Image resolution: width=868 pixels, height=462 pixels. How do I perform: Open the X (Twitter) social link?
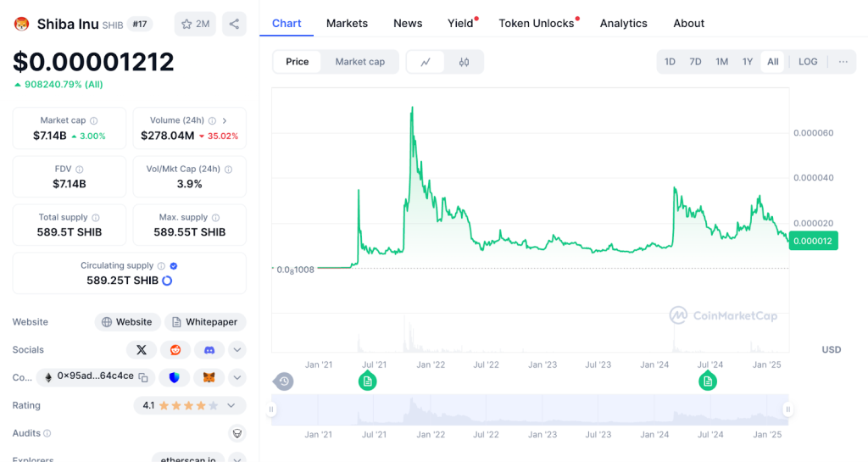pyautogui.click(x=142, y=350)
